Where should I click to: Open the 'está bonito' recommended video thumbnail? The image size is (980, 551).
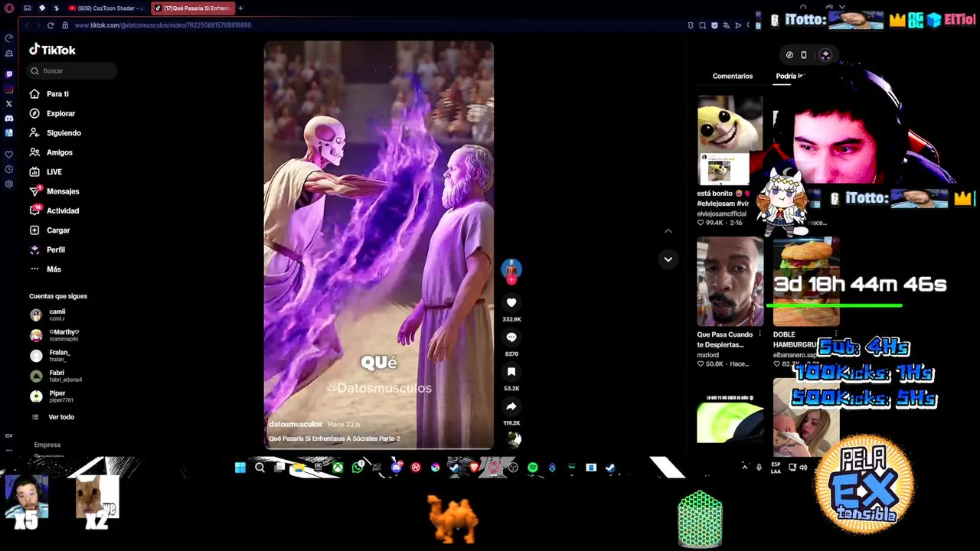(x=730, y=140)
